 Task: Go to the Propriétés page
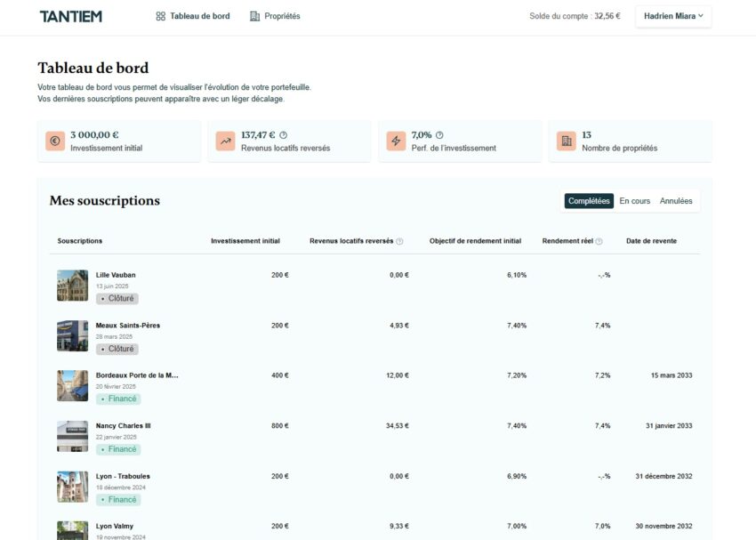point(275,16)
